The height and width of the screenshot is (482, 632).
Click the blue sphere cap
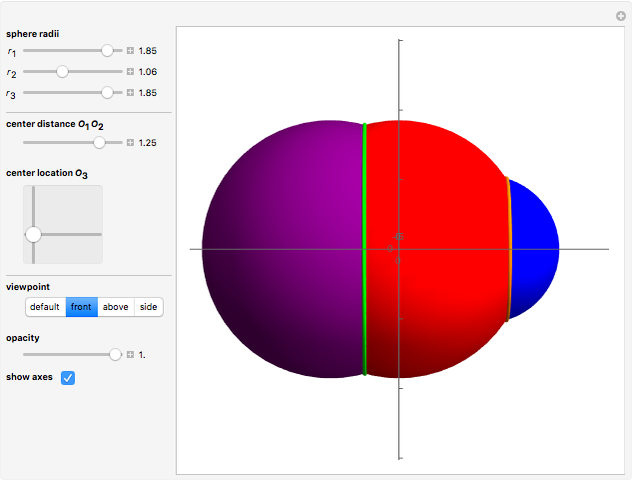coord(535,248)
